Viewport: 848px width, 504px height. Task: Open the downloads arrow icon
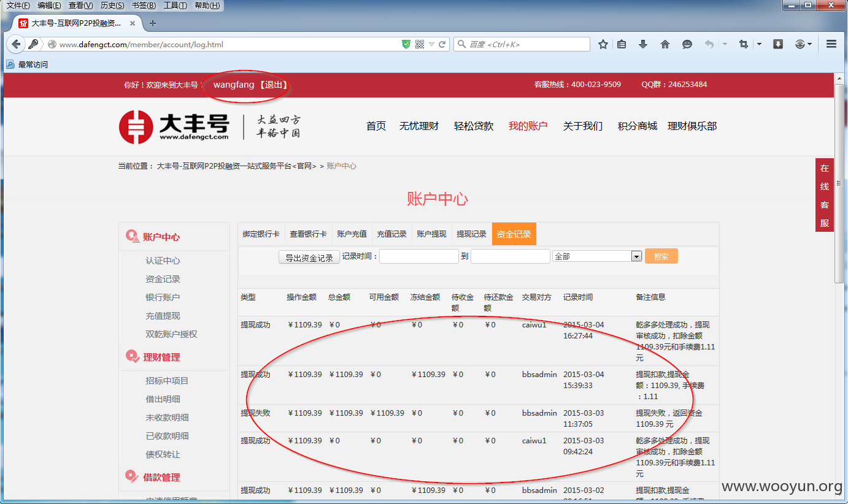click(643, 44)
